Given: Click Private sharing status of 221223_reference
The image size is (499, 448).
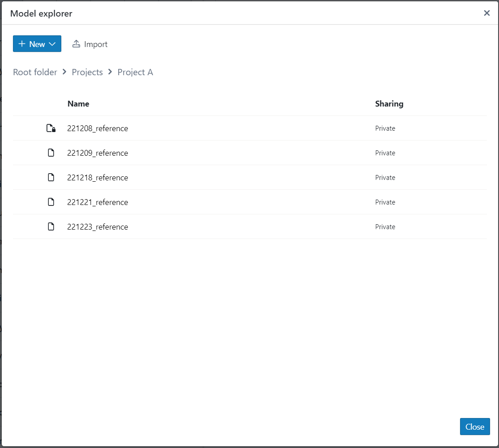Looking at the screenshot, I should pos(385,227).
